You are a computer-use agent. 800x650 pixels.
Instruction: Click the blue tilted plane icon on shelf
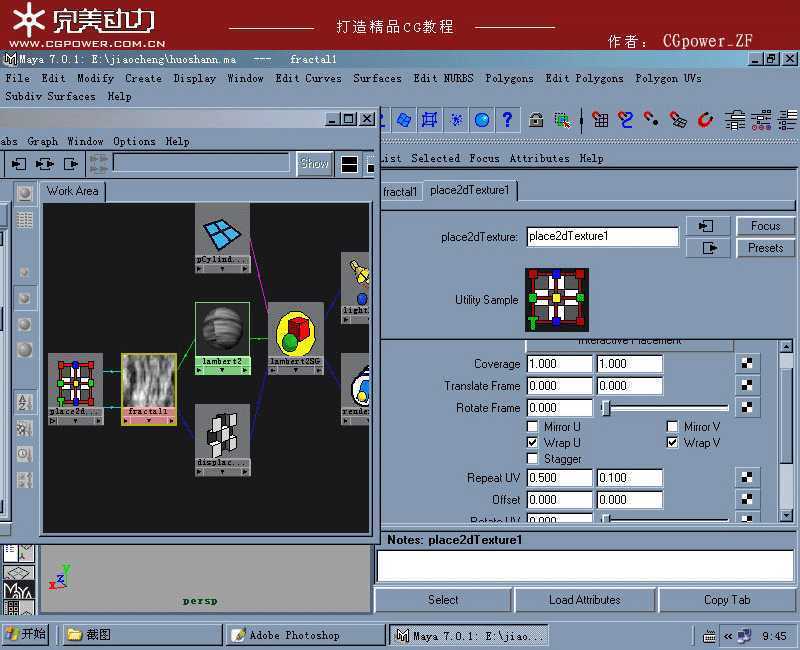tap(404, 120)
